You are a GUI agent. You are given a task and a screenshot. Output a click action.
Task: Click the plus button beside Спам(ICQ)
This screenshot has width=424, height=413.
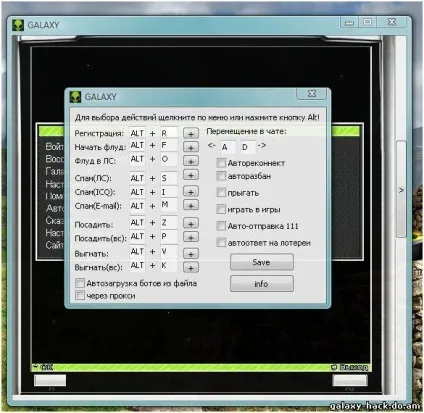191,192
